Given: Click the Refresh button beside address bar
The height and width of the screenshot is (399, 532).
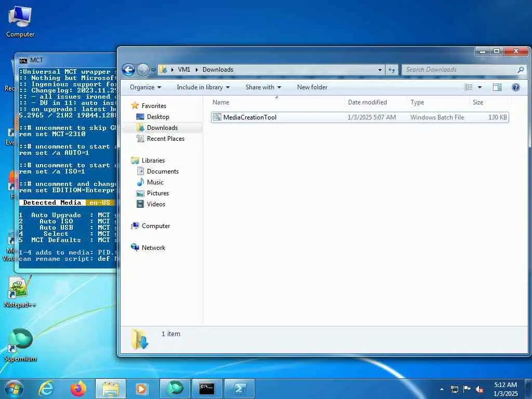Looking at the screenshot, I should pyautogui.click(x=392, y=70).
